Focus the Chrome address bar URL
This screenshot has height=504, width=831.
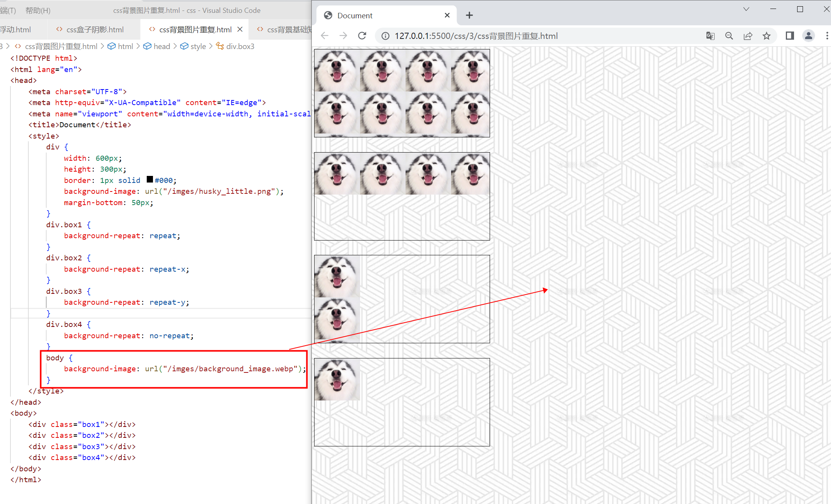pyautogui.click(x=476, y=36)
